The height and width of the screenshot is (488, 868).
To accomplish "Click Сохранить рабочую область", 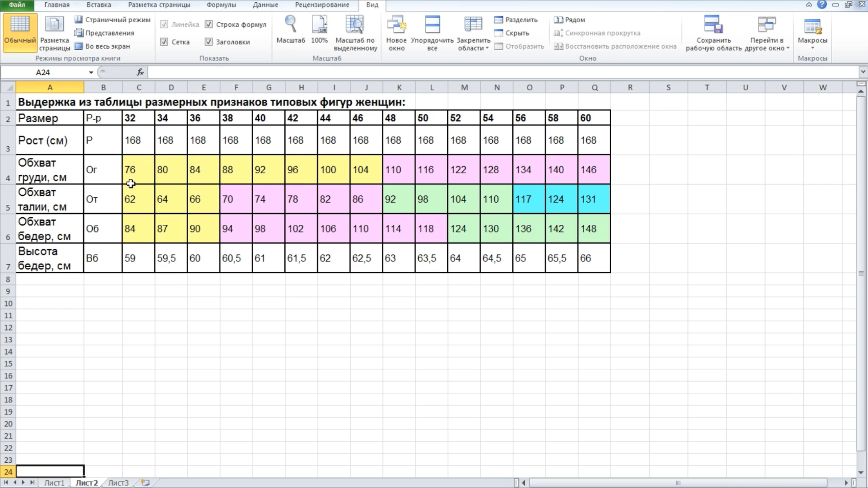I will pyautogui.click(x=714, y=33).
